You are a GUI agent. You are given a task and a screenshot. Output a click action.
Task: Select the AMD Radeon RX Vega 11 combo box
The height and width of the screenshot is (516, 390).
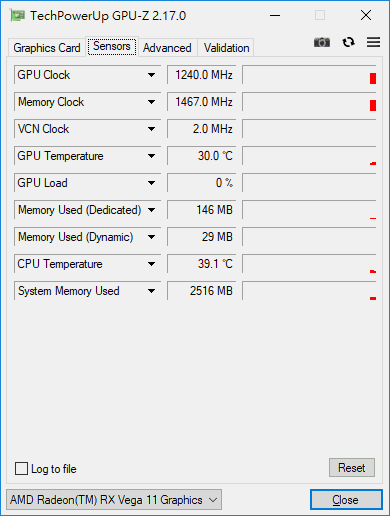(x=114, y=500)
